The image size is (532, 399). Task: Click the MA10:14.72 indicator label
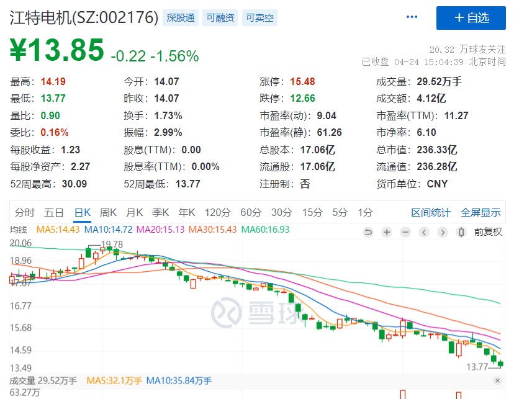pos(108,230)
